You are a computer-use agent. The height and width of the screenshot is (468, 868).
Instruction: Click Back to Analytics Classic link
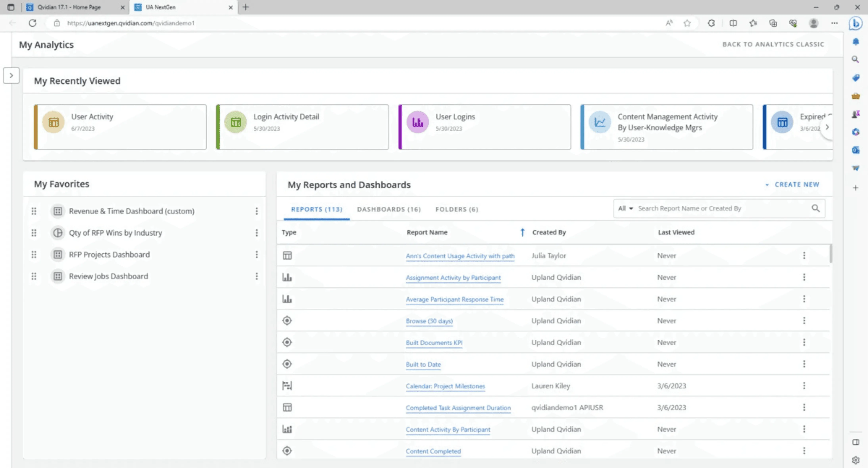(773, 44)
